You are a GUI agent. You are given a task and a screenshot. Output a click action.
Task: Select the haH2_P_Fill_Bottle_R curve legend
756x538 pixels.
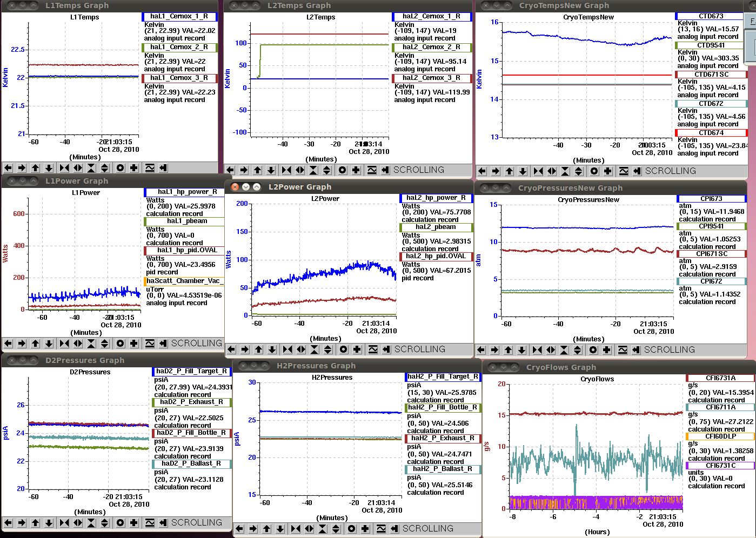[443, 408]
